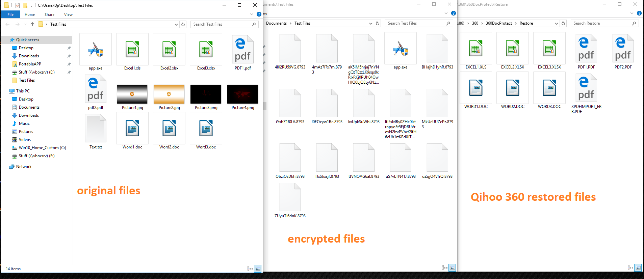Open the Share ribbon tab
Screen dimensions: 644x279
tap(49, 15)
